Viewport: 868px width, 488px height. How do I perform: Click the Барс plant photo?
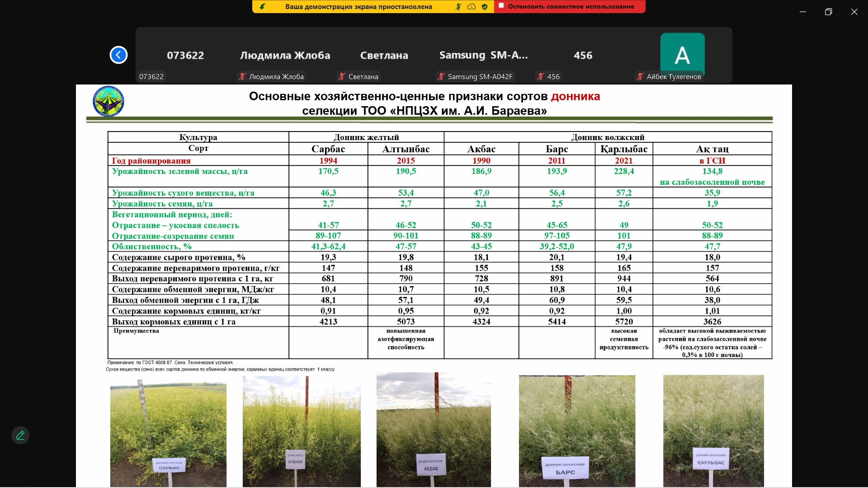pos(577,431)
